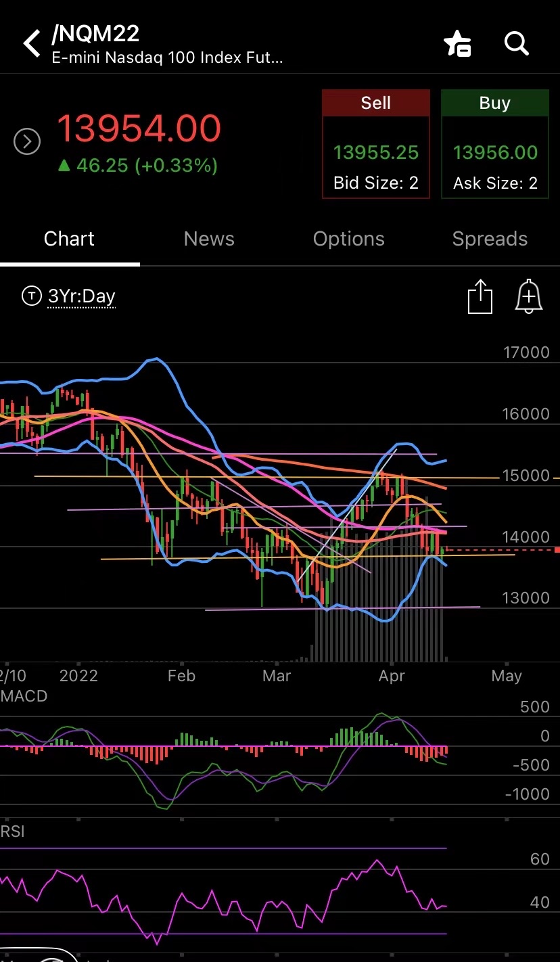The image size is (560, 962).
Task: Open the Spreads tab
Action: 490,239
